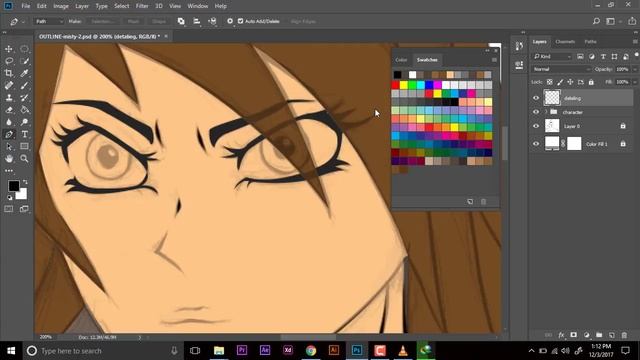
Task: Add a layer mask
Action: coord(573,335)
